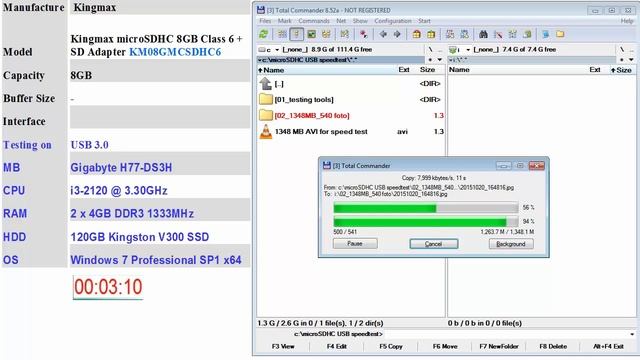Select the 02_1348MB_540 foto folder row
The height and width of the screenshot is (360, 640).
(351, 116)
